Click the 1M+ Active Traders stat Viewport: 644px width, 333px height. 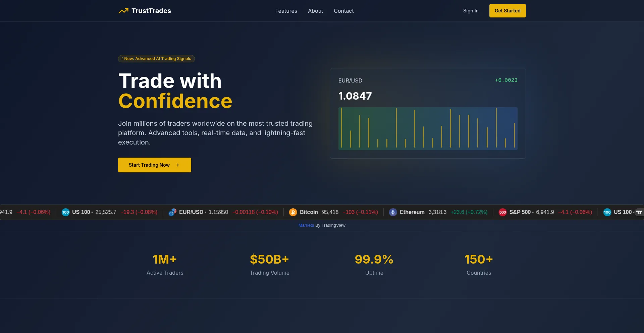tap(165, 264)
